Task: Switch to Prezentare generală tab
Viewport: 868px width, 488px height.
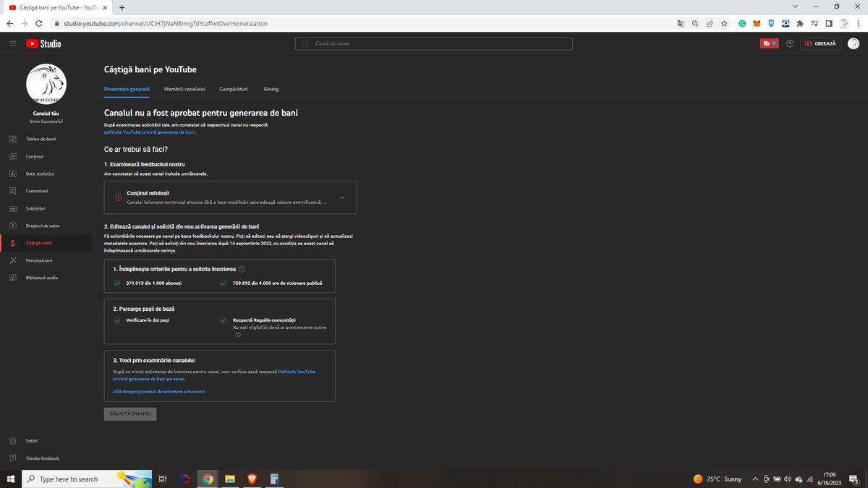Action: [127, 89]
